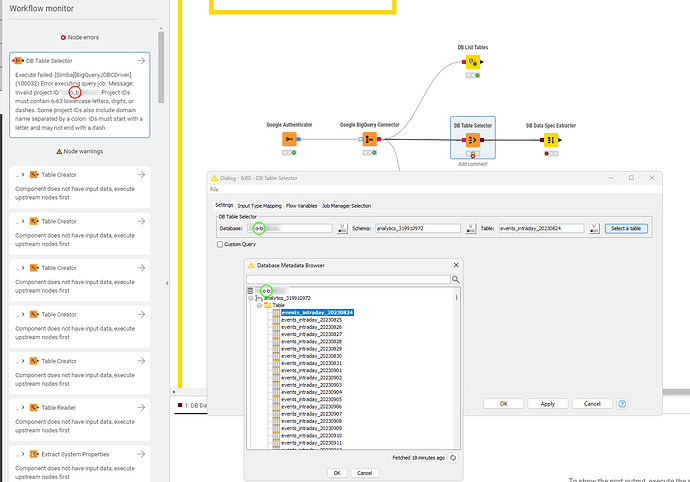Screen dimensions: 690x482
Task: Open flow variable button next to Database field
Action: tap(341, 228)
